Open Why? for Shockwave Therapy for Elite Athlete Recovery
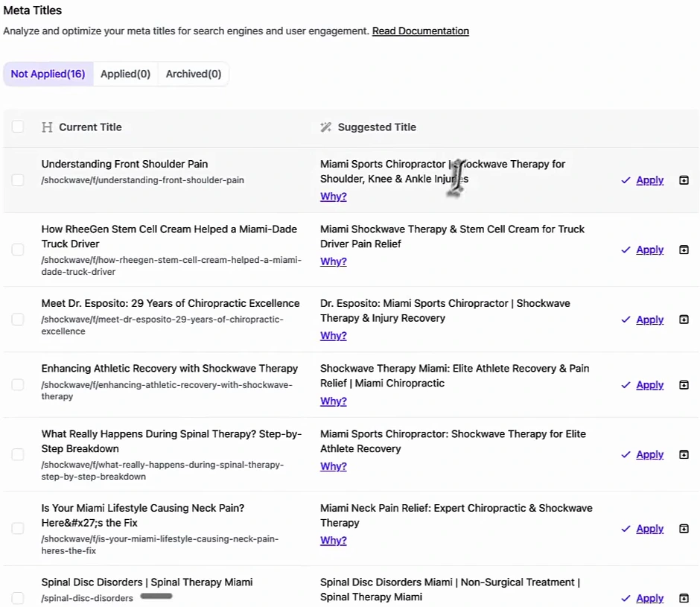The height and width of the screenshot is (607, 700). (334, 465)
